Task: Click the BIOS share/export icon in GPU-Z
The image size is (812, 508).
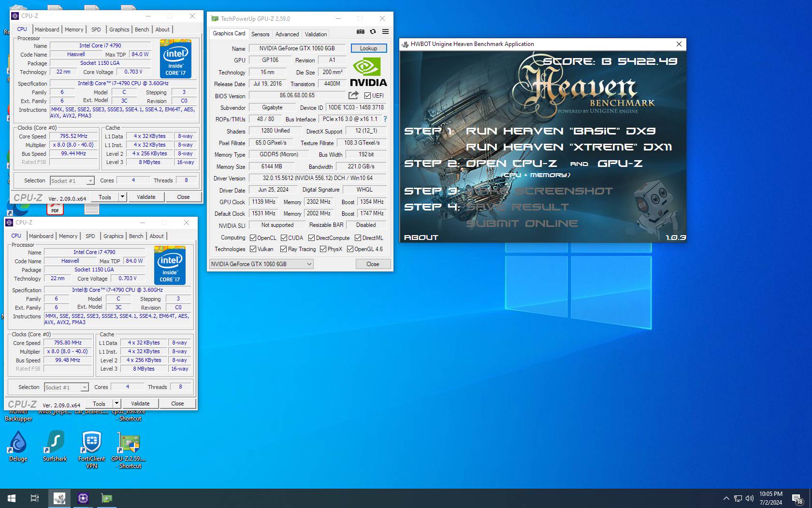Action: (x=353, y=95)
